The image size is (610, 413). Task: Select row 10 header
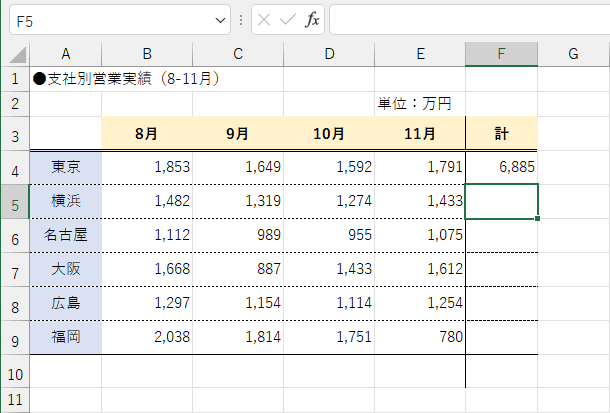click(15, 371)
